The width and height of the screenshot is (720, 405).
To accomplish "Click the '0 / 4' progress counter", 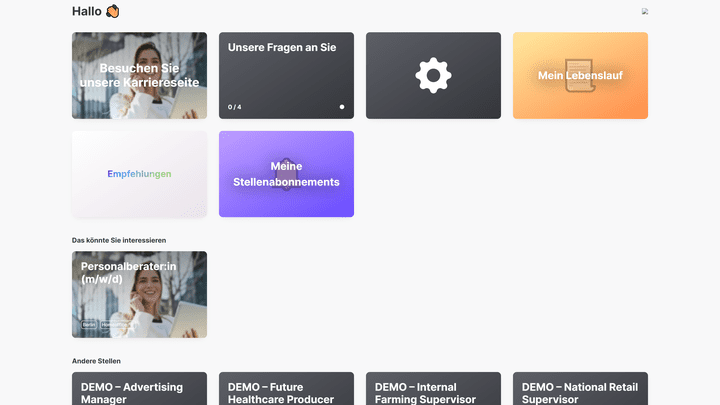I will point(234,107).
